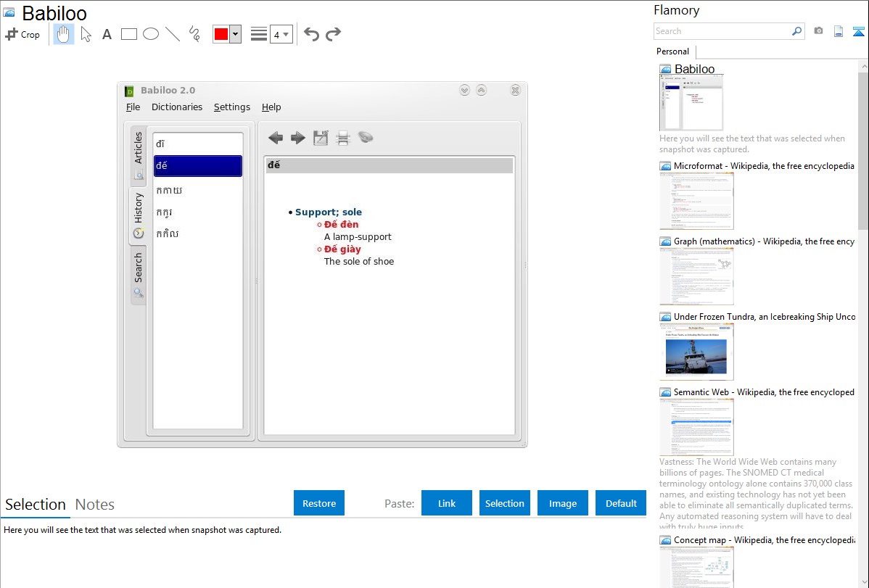Image resolution: width=869 pixels, height=588 pixels.
Task: Go forward with the right arrow
Action: (298, 138)
